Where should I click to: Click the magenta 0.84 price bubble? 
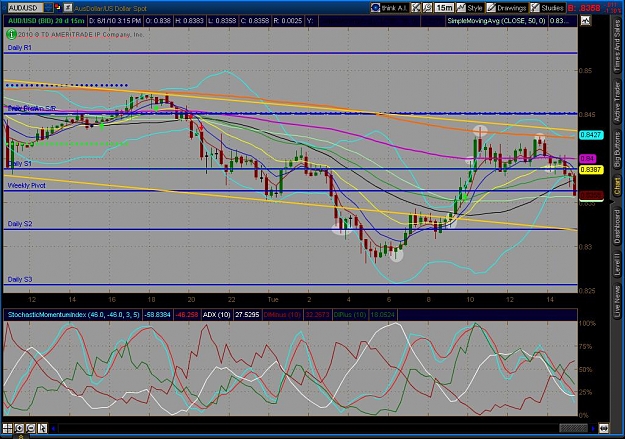click(x=588, y=159)
